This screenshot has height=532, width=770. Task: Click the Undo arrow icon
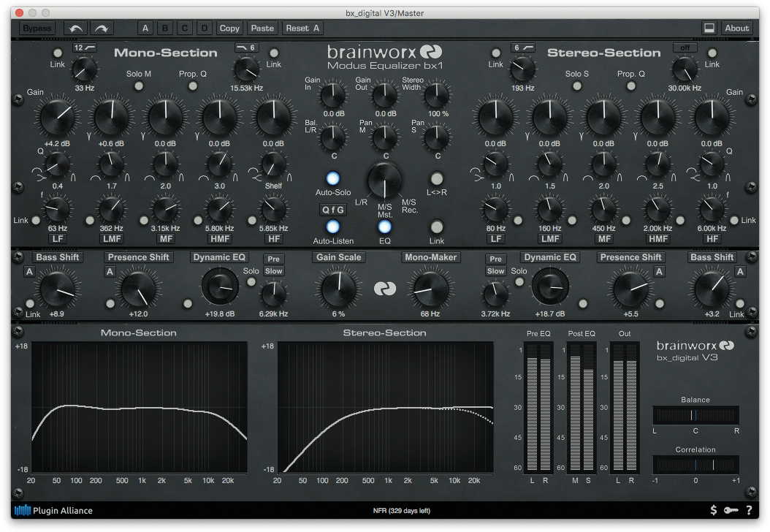tap(75, 28)
